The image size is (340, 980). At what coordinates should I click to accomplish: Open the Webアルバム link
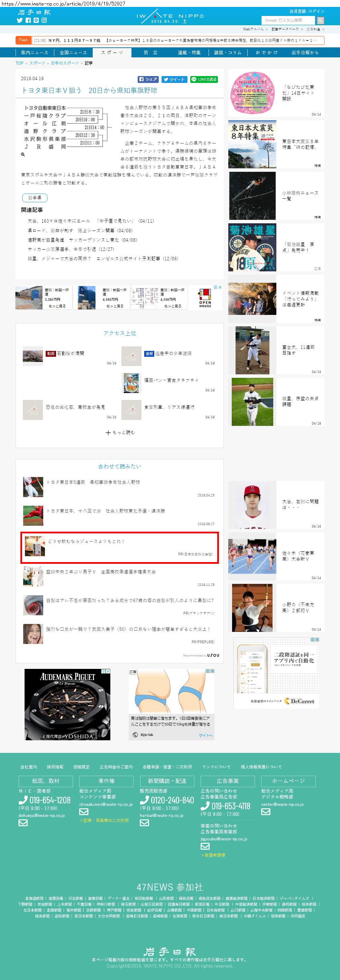253,29
